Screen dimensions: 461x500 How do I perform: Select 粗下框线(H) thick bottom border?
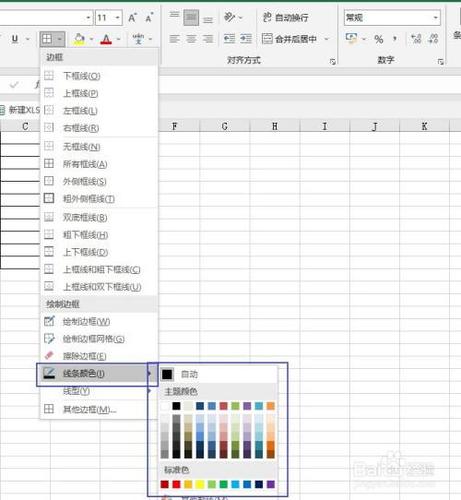pyautogui.click(x=99, y=235)
